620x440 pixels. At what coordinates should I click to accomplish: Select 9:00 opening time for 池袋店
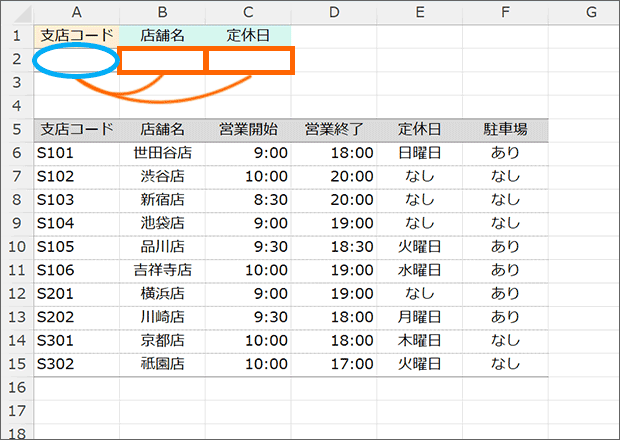248,223
